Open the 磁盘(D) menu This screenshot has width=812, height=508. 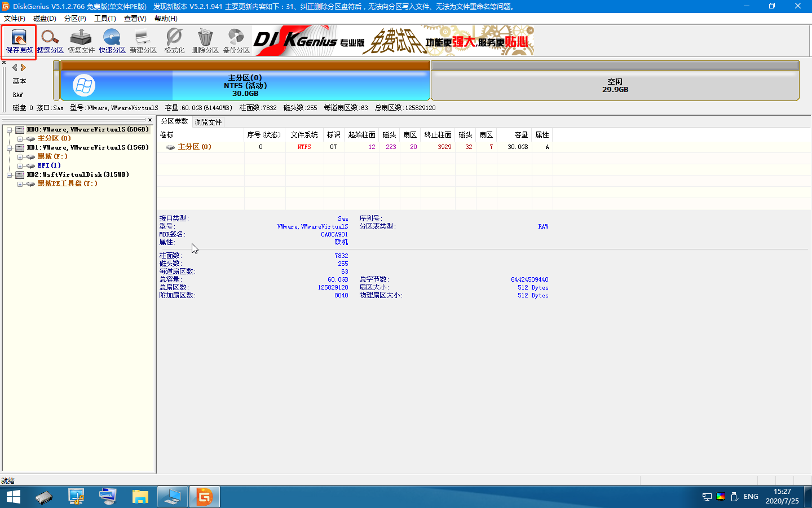[x=45, y=19]
